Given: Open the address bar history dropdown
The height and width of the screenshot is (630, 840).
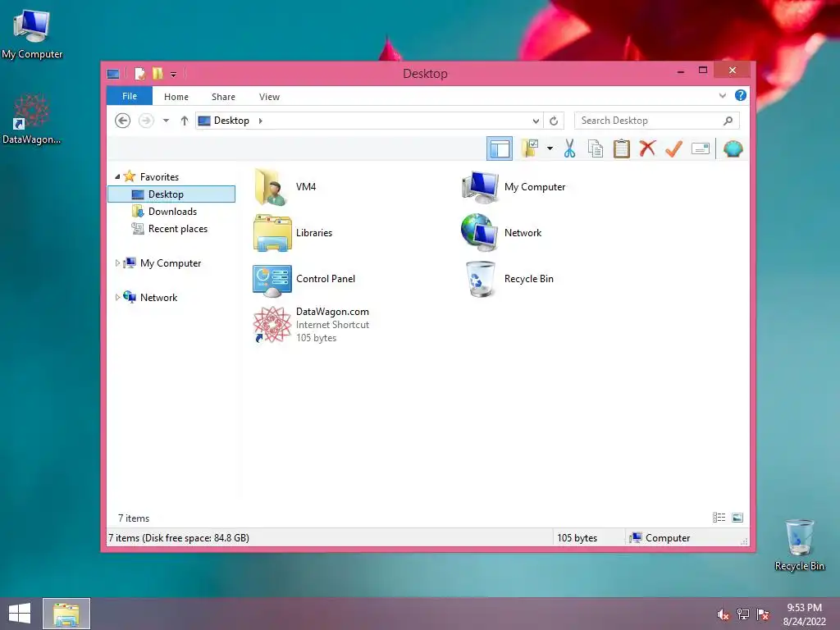Looking at the screenshot, I should click(x=536, y=121).
